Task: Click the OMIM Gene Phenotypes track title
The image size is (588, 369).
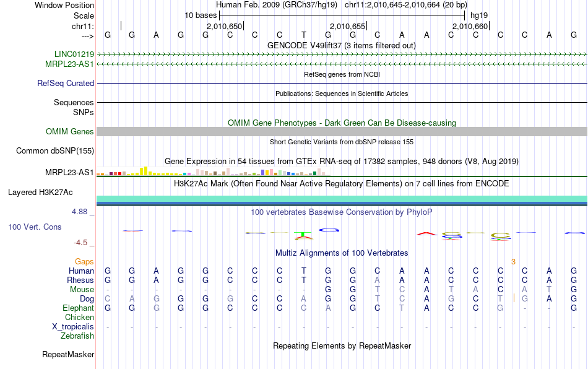Action: [342, 123]
